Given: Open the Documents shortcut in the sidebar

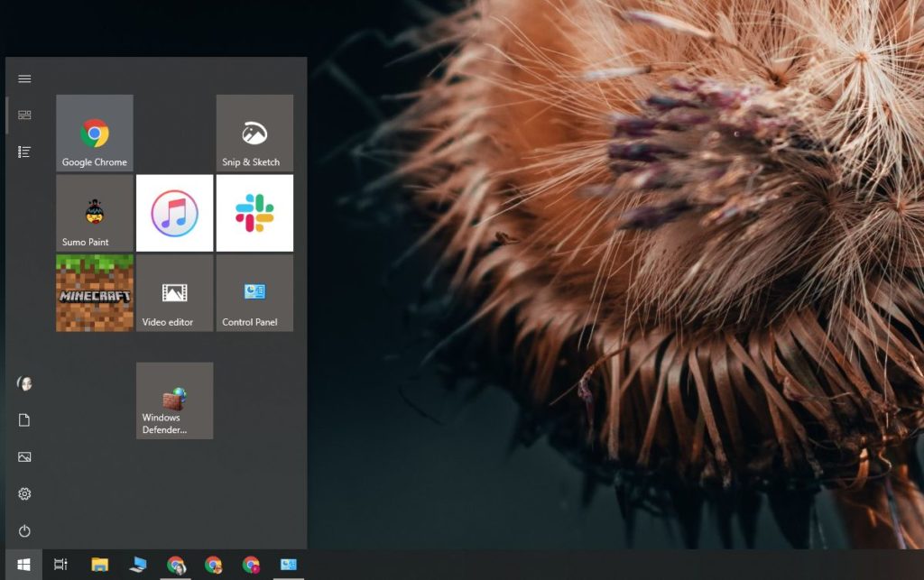Looking at the screenshot, I should click(x=24, y=419).
